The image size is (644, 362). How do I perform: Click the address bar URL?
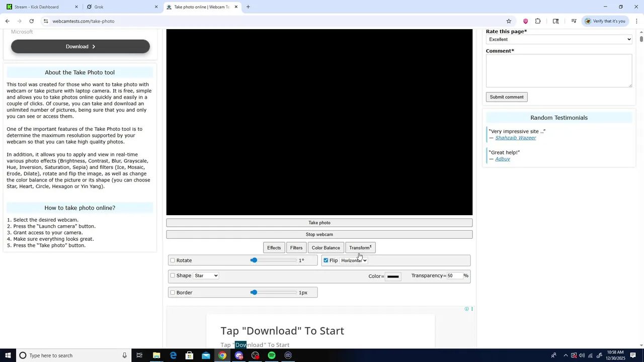[x=84, y=21]
